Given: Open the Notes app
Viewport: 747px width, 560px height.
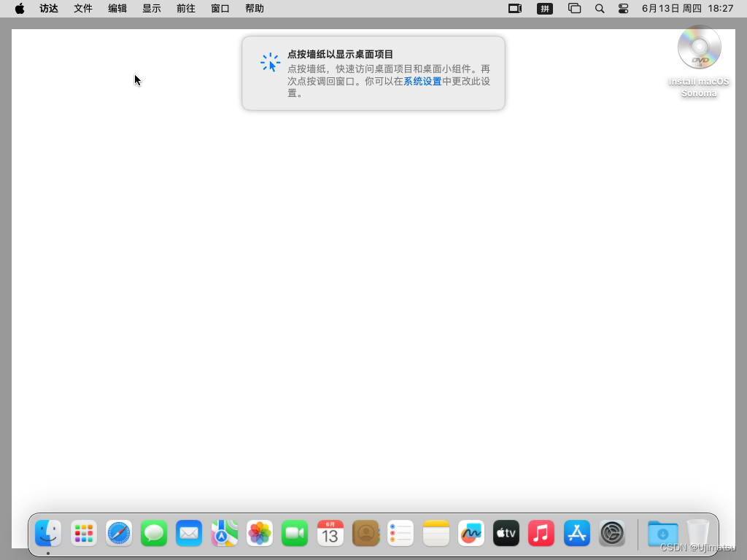Looking at the screenshot, I should pos(436,533).
